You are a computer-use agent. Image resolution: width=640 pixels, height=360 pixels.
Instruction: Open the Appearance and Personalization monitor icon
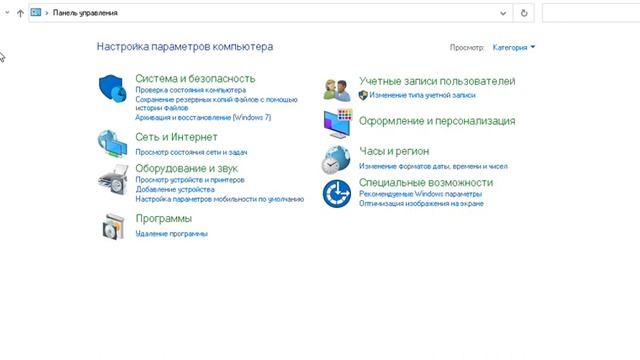(338, 124)
